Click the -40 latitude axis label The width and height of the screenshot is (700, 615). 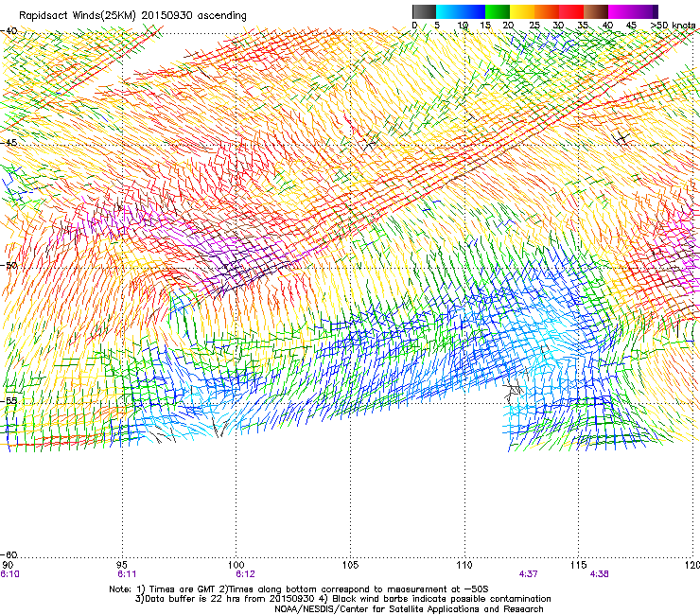(x=9, y=30)
